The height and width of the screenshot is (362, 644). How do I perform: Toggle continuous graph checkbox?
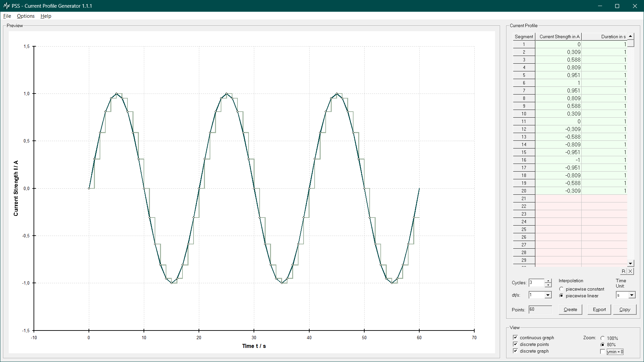(x=515, y=338)
